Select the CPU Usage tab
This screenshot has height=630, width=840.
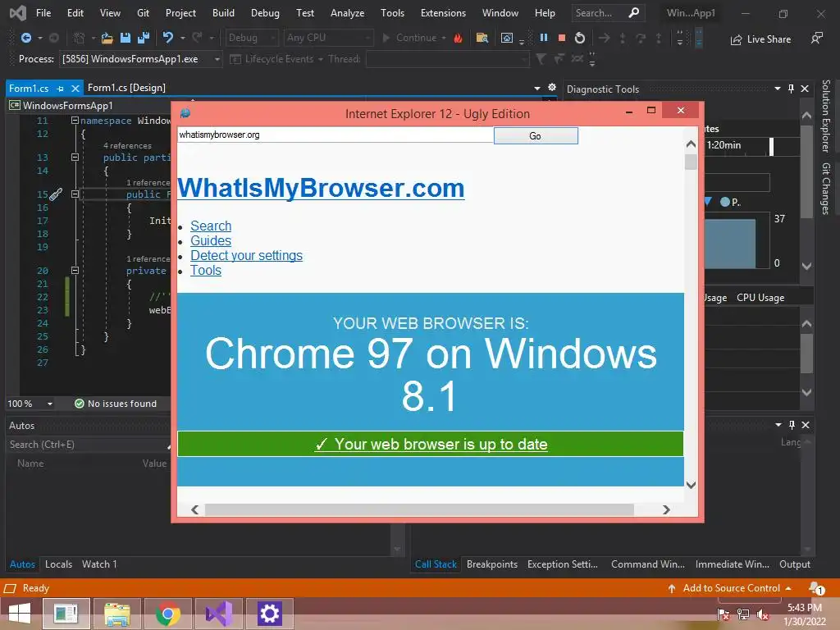click(x=760, y=297)
